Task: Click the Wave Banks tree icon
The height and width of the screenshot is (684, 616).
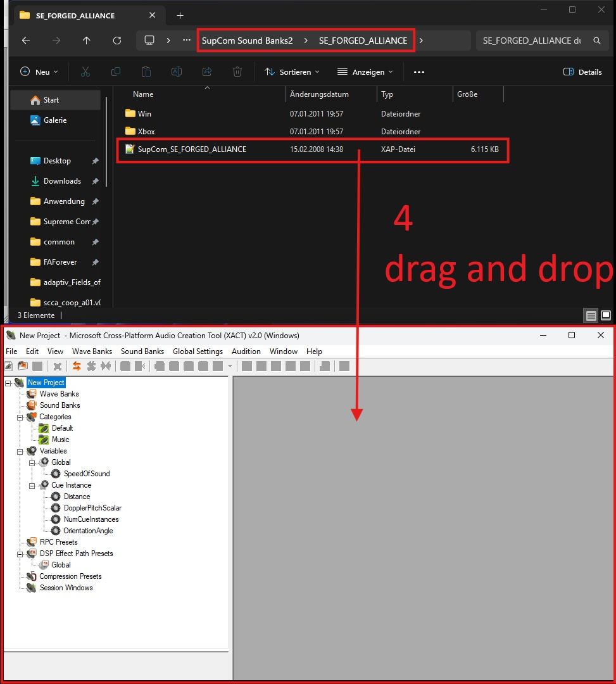Action: pyautogui.click(x=32, y=394)
